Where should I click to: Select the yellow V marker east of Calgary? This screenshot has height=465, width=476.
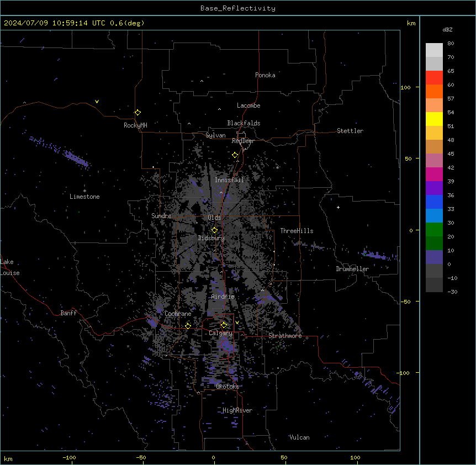(x=237, y=323)
